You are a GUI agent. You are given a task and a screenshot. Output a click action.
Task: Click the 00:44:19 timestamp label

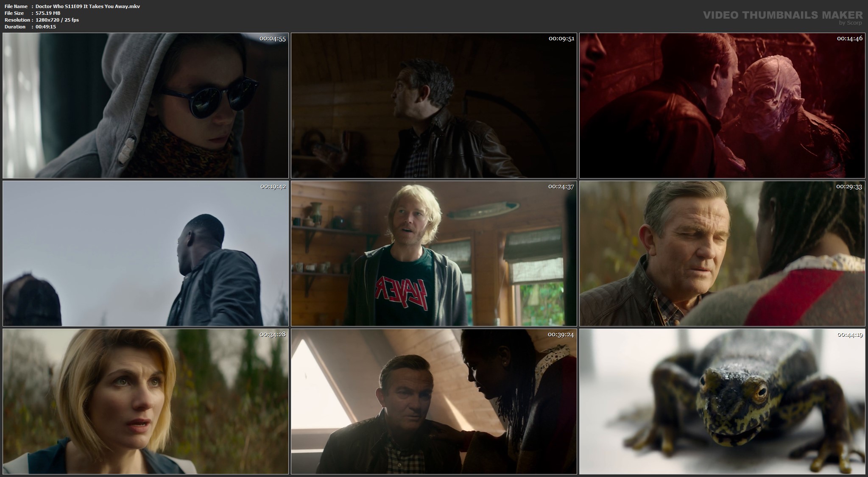[850, 335]
